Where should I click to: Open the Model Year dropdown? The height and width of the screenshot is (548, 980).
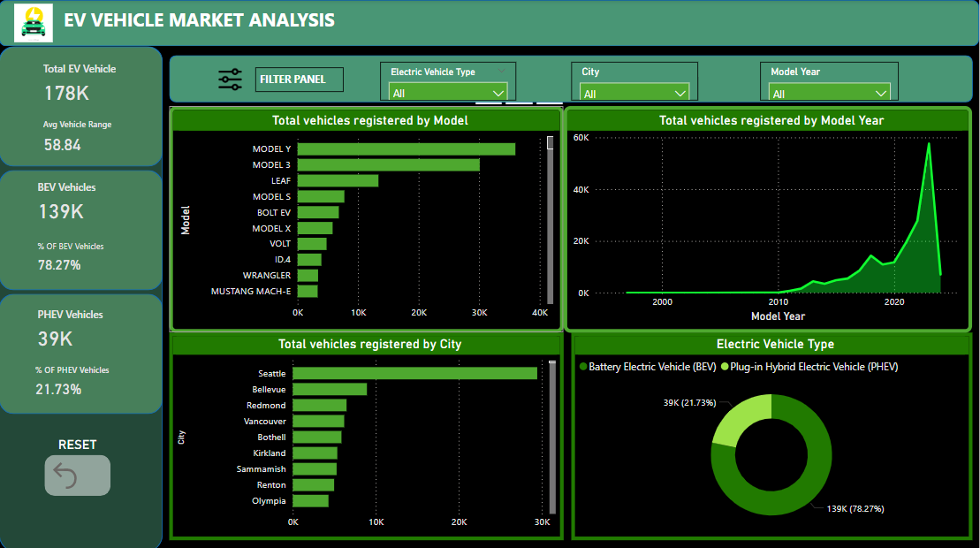829,93
